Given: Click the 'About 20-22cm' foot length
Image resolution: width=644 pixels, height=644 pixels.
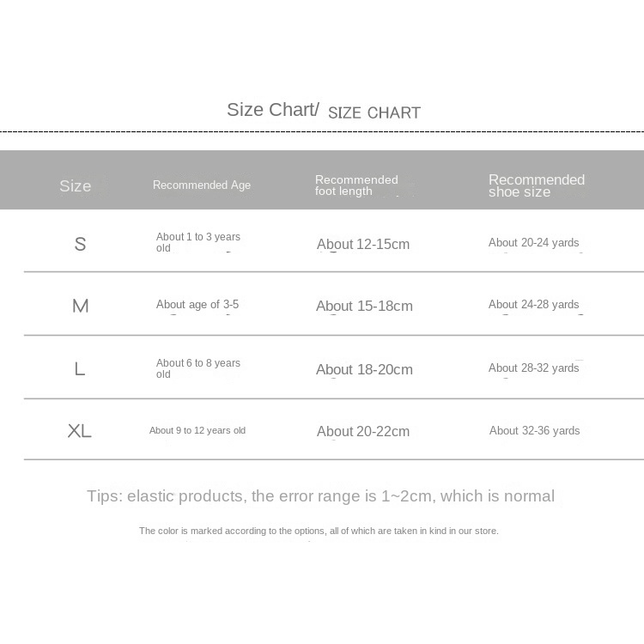Looking at the screenshot, I should tap(363, 432).
